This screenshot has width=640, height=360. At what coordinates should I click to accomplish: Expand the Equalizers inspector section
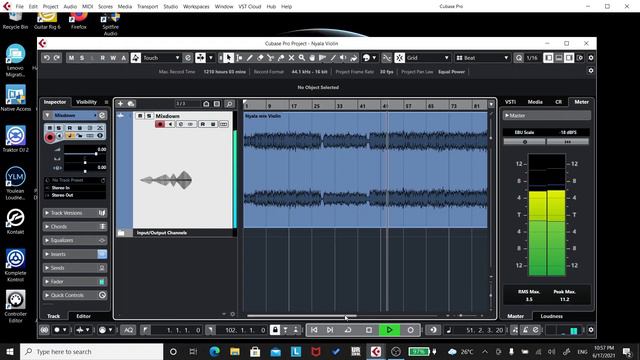click(x=74, y=240)
